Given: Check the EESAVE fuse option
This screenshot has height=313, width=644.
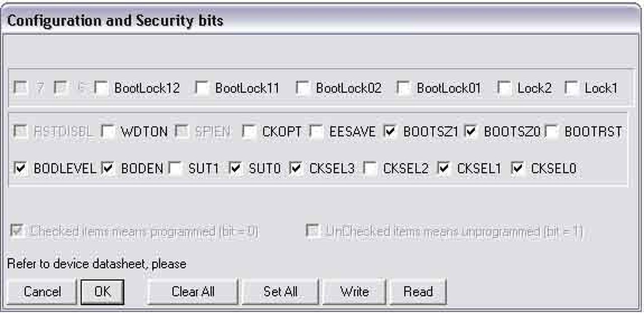Looking at the screenshot, I should tap(316, 132).
